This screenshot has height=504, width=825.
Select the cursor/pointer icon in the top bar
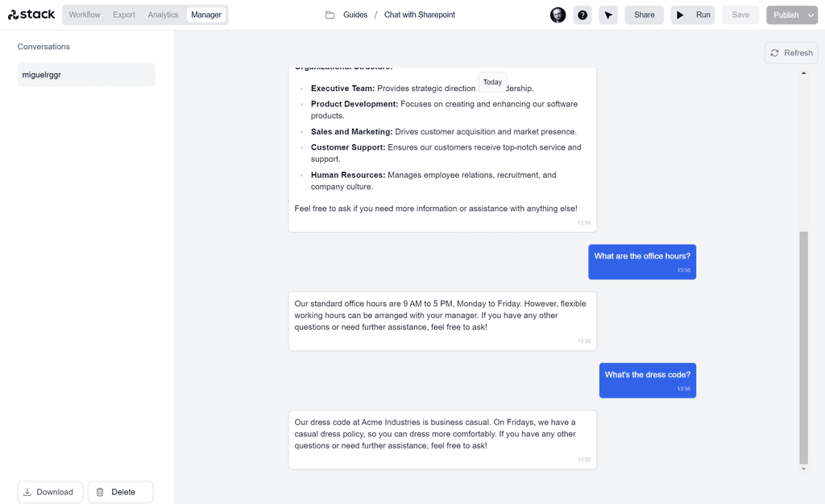click(x=607, y=14)
